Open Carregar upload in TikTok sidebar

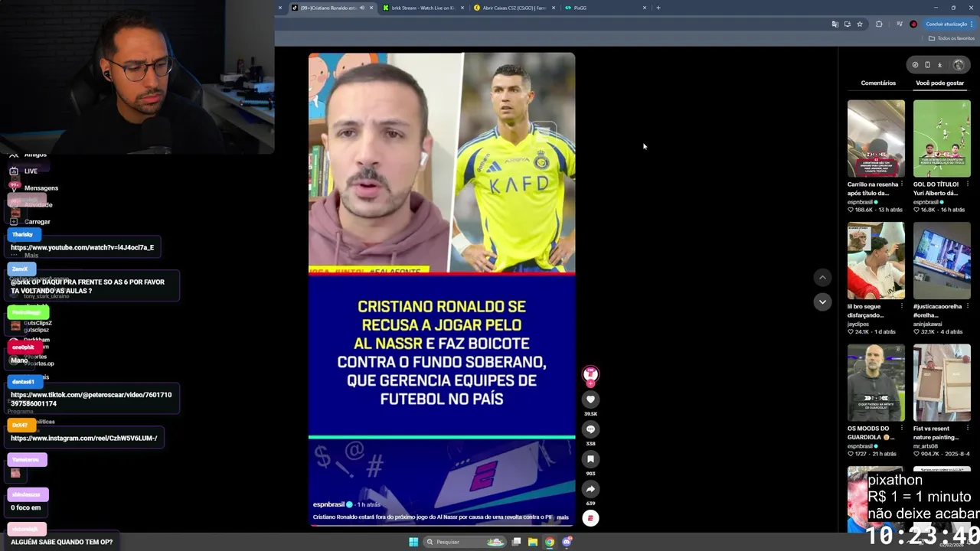click(x=29, y=222)
